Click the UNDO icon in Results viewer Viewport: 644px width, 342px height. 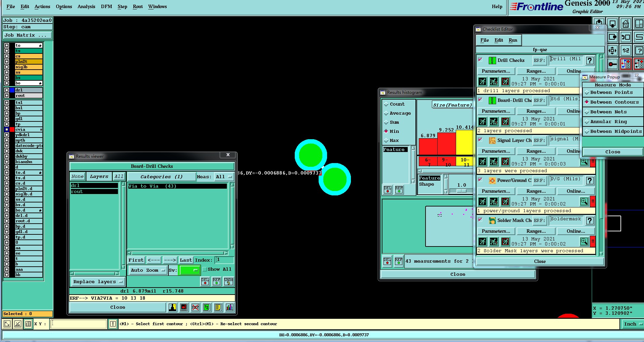[x=229, y=281]
